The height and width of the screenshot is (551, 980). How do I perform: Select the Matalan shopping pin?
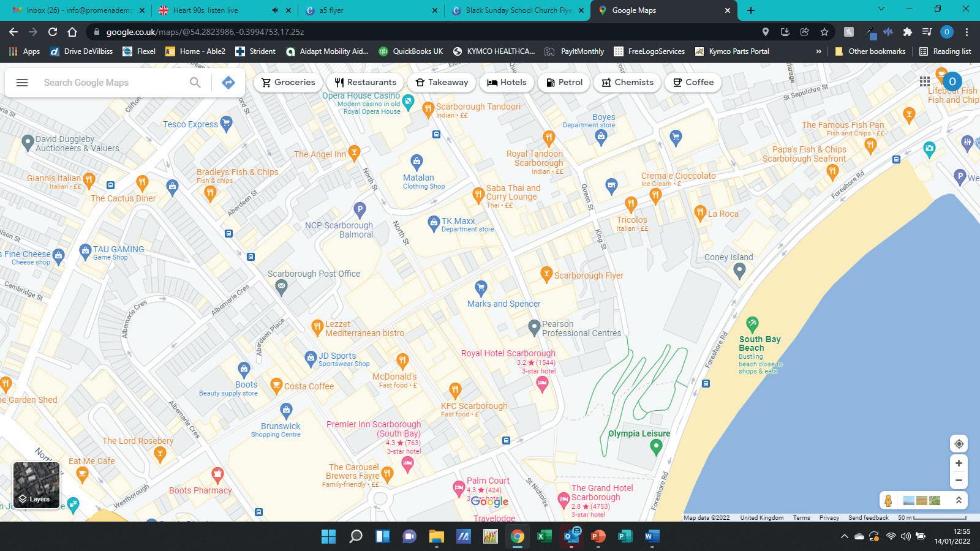pyautogui.click(x=417, y=163)
